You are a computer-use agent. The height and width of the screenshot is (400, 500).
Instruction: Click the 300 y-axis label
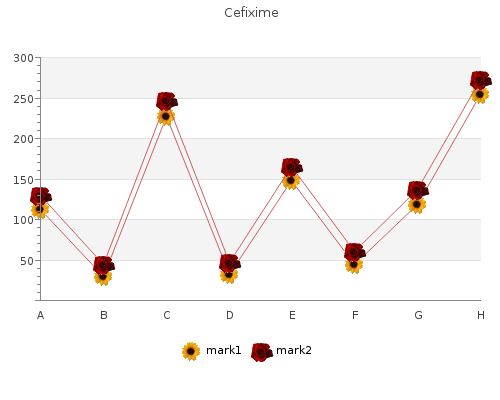click(x=23, y=58)
